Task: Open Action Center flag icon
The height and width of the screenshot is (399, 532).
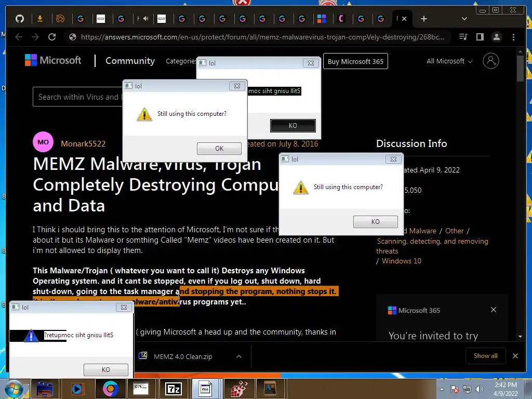Action: click(455, 389)
